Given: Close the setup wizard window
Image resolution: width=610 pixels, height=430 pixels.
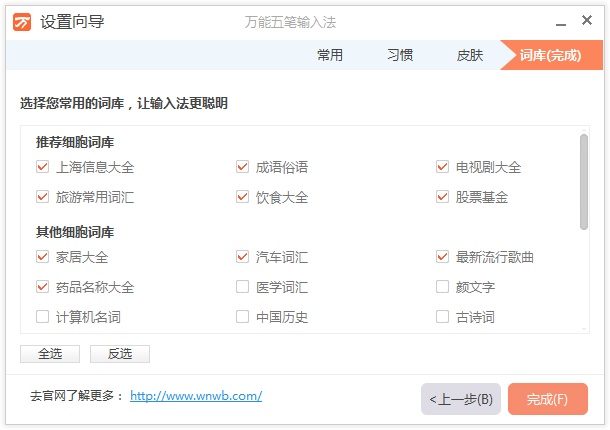Looking at the screenshot, I should coord(587,21).
